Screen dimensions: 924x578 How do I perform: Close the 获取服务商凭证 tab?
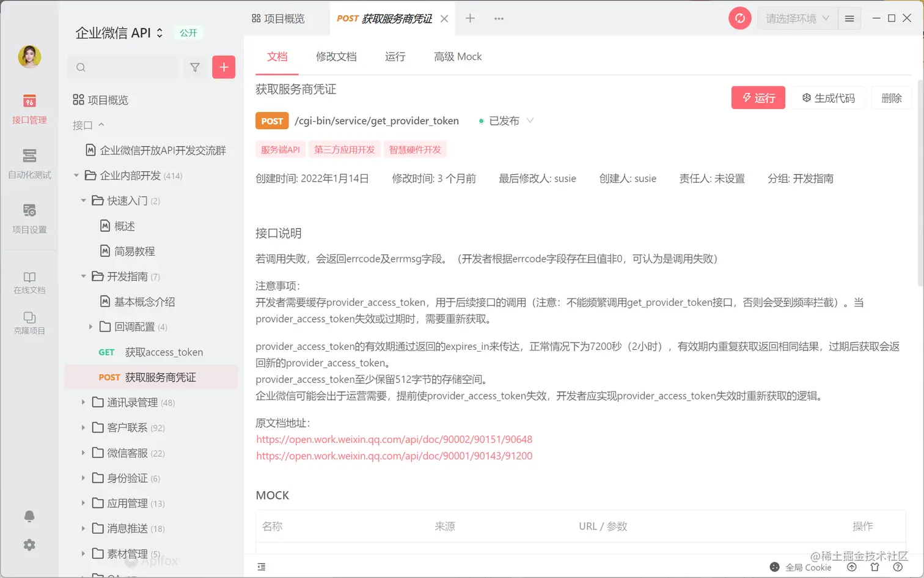[x=444, y=18]
